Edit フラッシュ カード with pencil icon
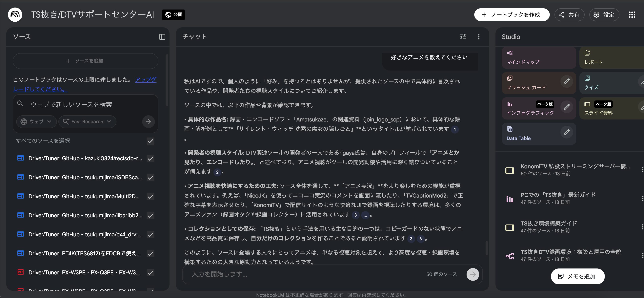This screenshot has width=644, height=298. (566, 82)
